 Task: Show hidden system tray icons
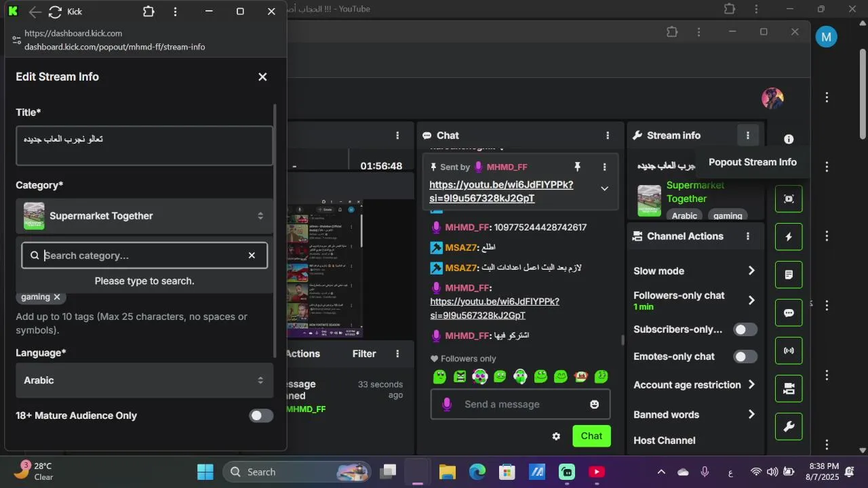click(661, 472)
